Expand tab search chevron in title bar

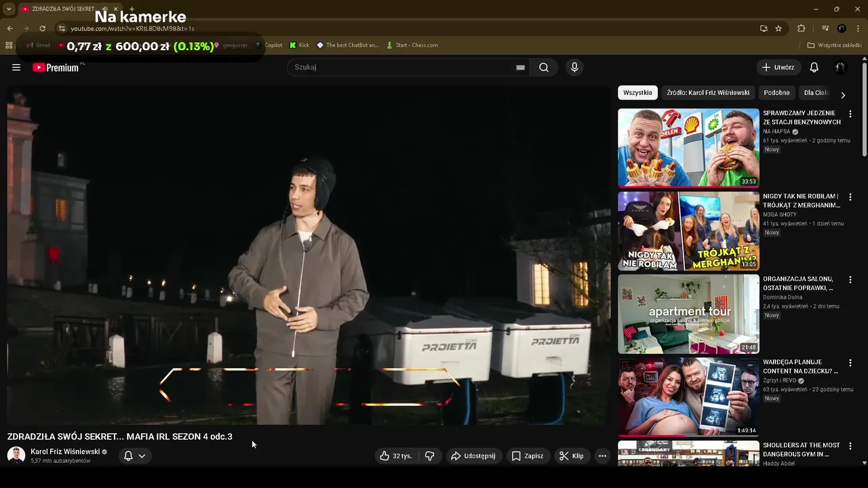pos(9,9)
